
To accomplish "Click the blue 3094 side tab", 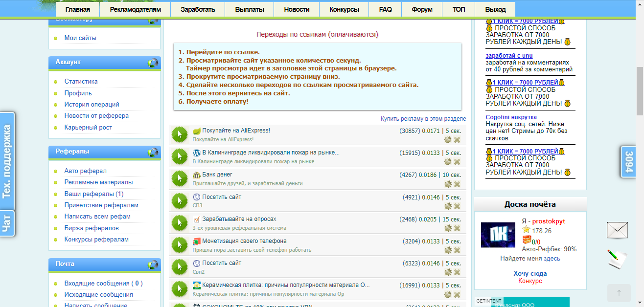I will [x=628, y=161].
